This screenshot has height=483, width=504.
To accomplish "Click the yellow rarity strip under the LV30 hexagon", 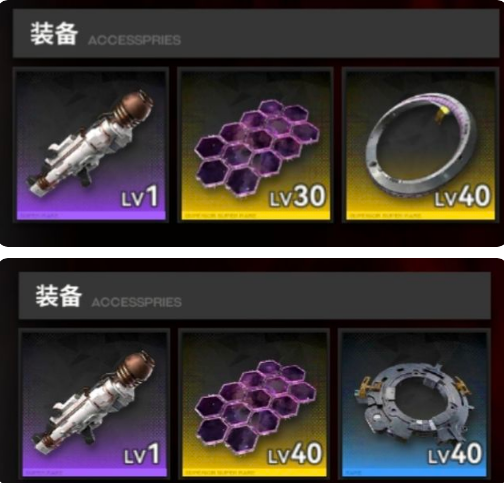I will [x=255, y=215].
